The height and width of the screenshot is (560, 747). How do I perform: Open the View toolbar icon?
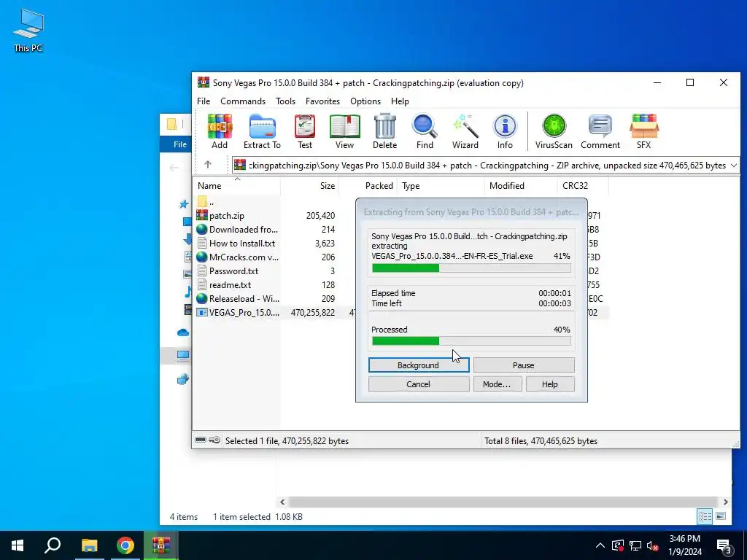click(x=344, y=132)
